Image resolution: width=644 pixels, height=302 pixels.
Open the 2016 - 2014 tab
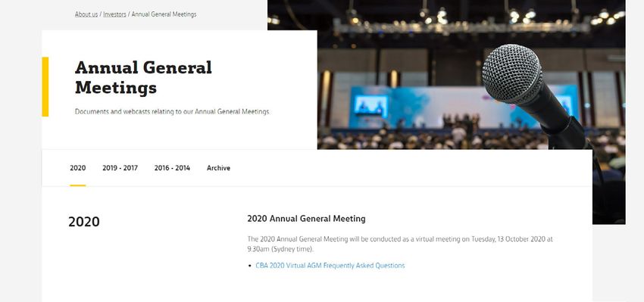172,168
